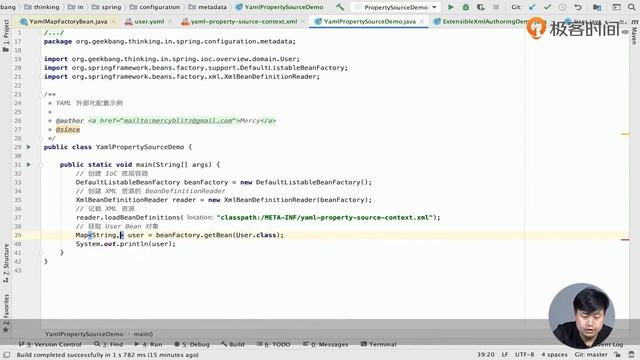Click the 39:20 cursor position indicator
The image size is (640, 360).
485,355
